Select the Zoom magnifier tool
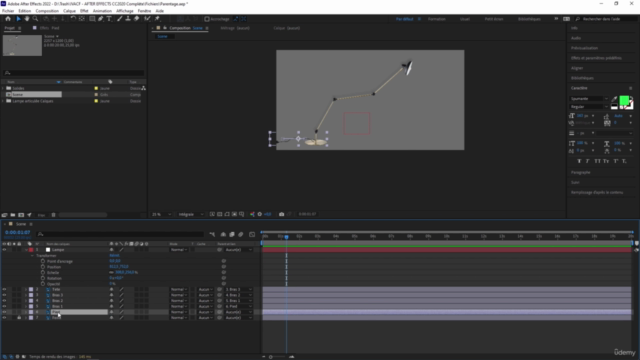Viewport: 640px width, 360px height. pyautogui.click(x=36, y=19)
